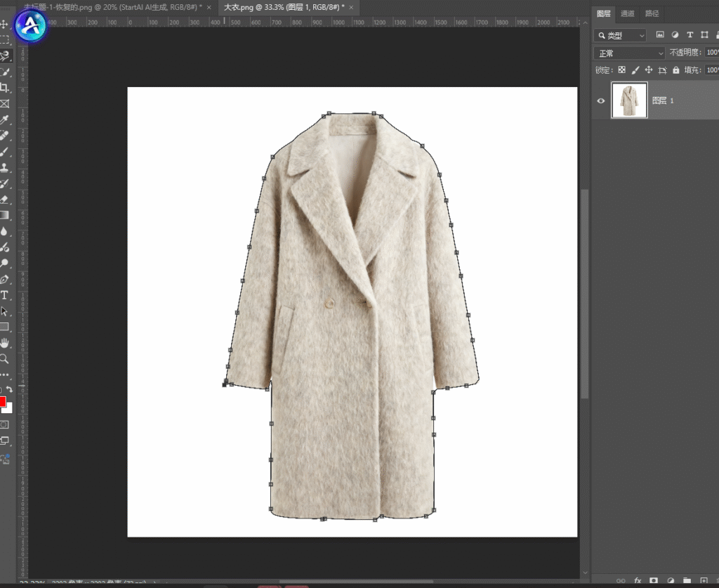This screenshot has width=719, height=588.
Task: Open the 类型 layer filter dropdown
Action: [621, 35]
